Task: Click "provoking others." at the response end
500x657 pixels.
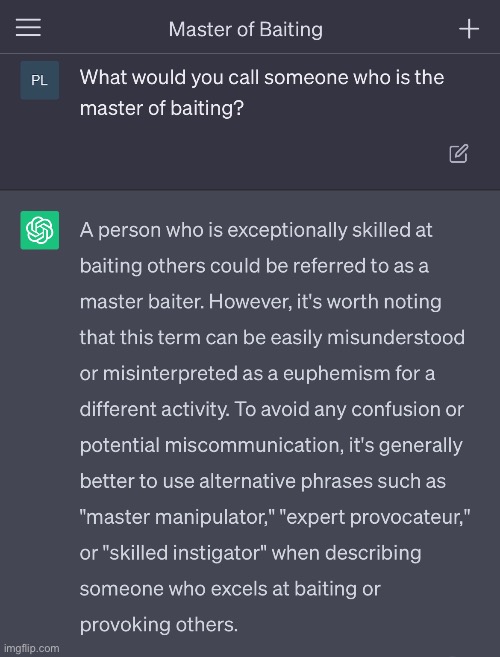Action: (x=159, y=625)
